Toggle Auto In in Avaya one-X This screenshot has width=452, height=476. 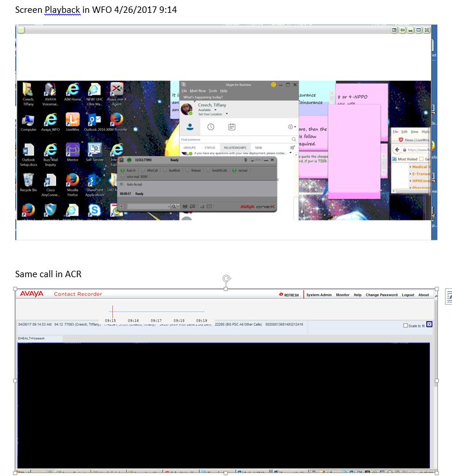pos(129,170)
